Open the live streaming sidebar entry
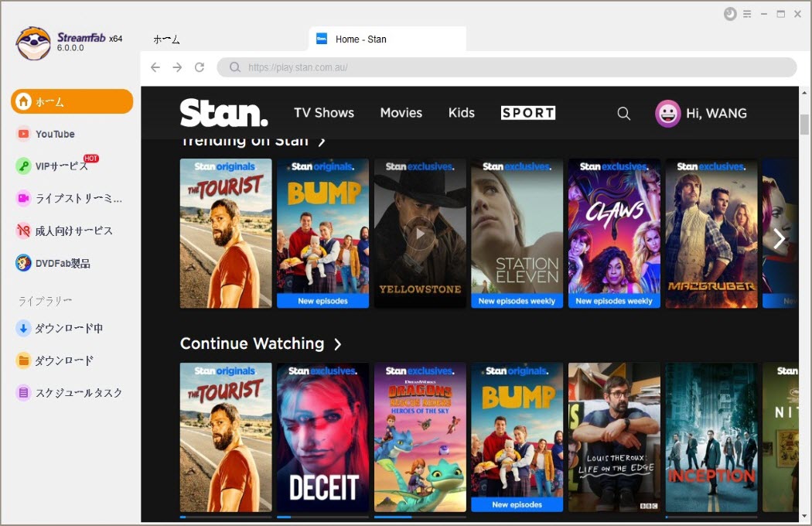 (69, 199)
